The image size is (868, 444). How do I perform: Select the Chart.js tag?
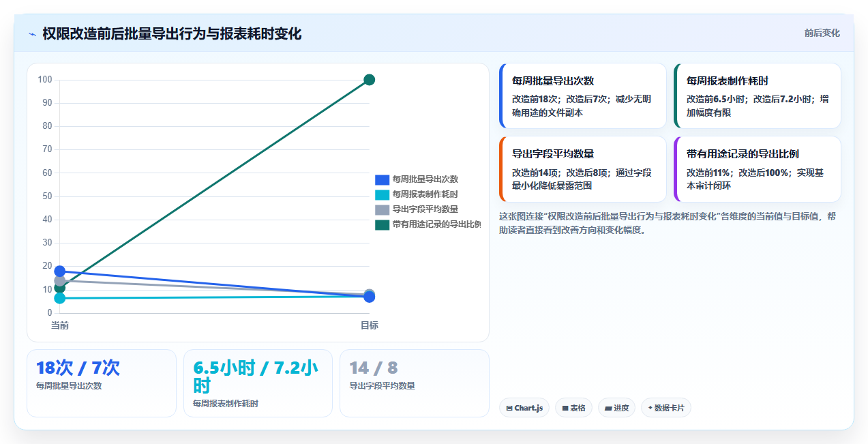tap(524, 408)
